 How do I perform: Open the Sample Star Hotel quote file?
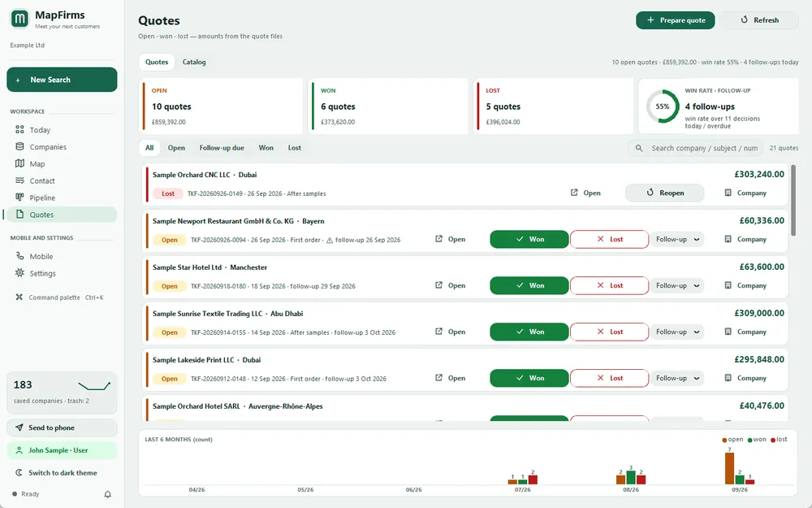tap(451, 285)
